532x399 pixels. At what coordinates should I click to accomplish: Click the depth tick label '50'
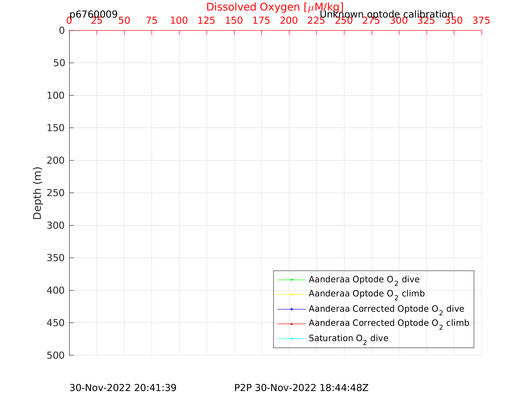coord(59,63)
